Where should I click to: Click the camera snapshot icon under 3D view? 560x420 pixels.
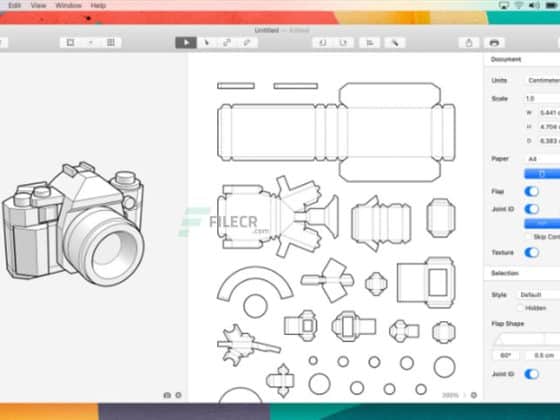(167, 395)
